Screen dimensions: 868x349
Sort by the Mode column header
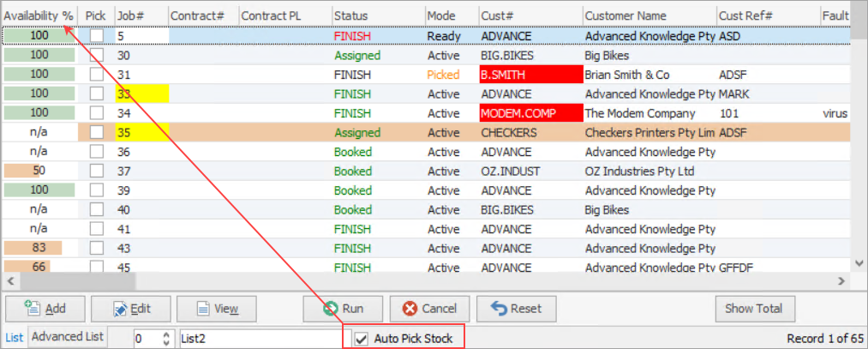coord(452,16)
